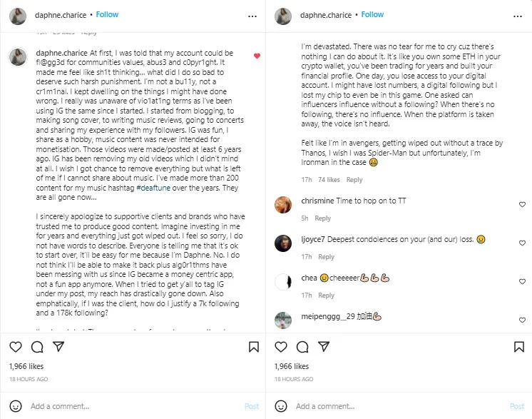Like the left post with heart icon
This screenshot has height=419, width=532.
16,347
